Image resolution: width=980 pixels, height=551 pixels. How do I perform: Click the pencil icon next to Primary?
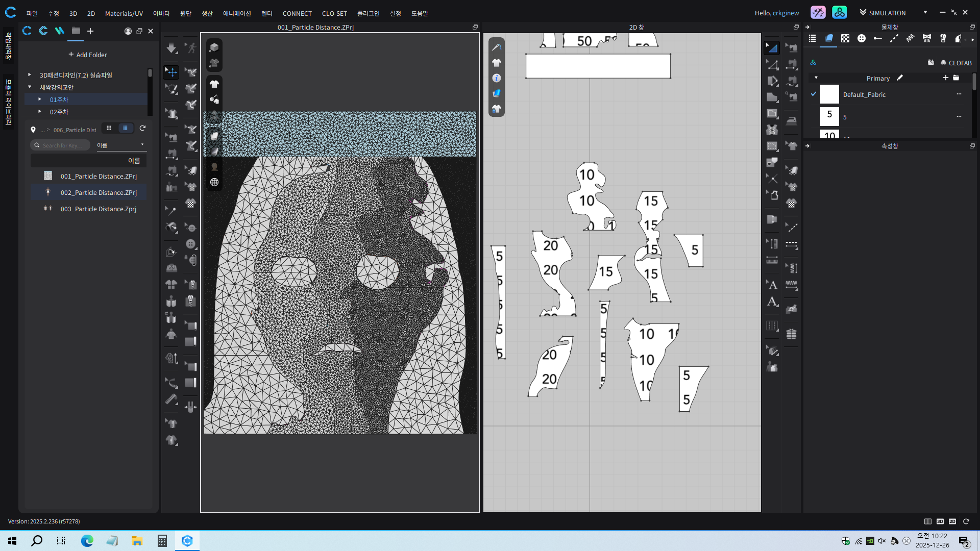[x=900, y=78]
